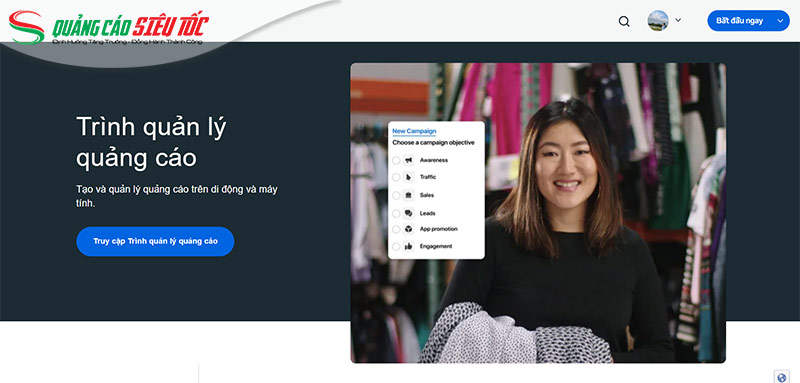Click the 'Choose a campaign objective' text
Screen dimensions: 800x383
coord(433,143)
